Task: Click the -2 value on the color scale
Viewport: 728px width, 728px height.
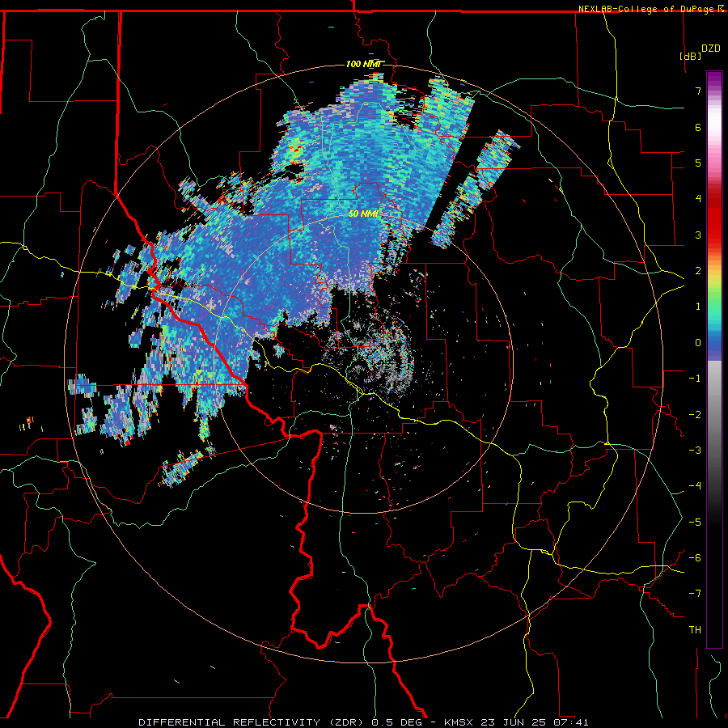Action: click(695, 415)
